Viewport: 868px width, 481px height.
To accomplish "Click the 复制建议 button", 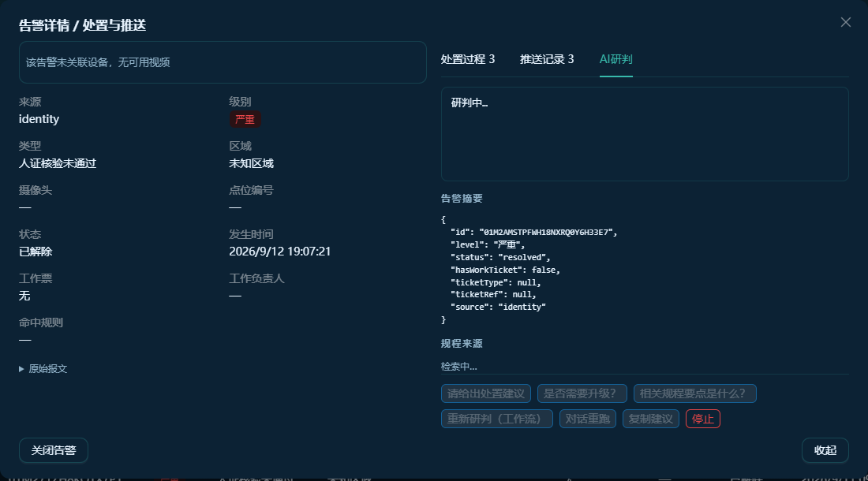I will pyautogui.click(x=650, y=419).
